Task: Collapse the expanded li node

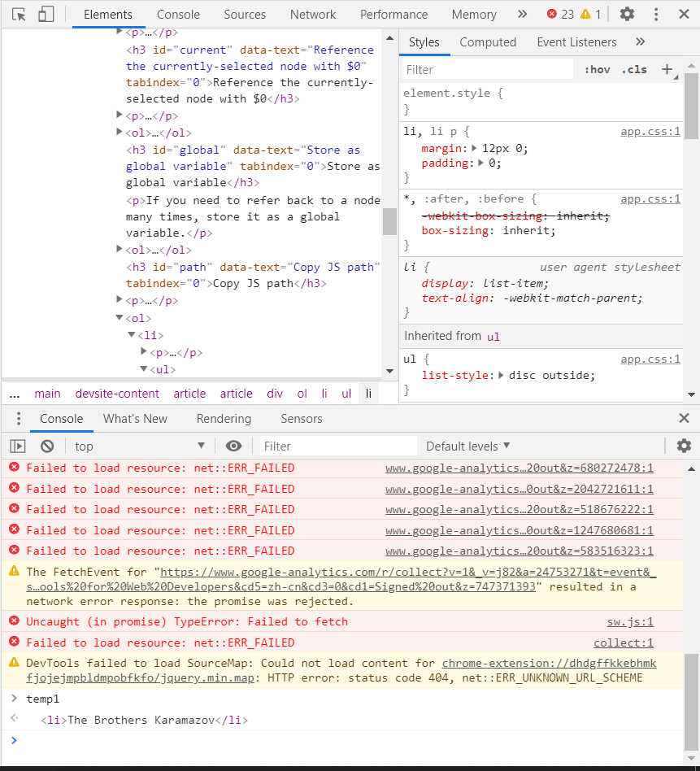Action: click(x=131, y=334)
